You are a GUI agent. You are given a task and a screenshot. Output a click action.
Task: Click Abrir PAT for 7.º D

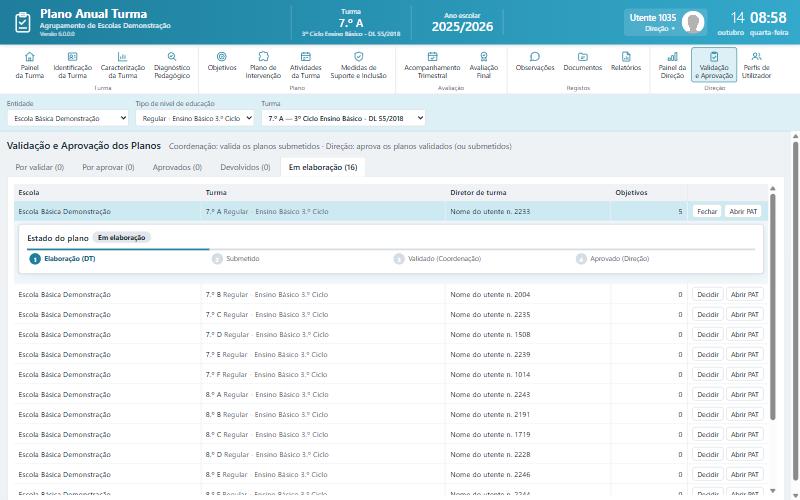point(744,334)
